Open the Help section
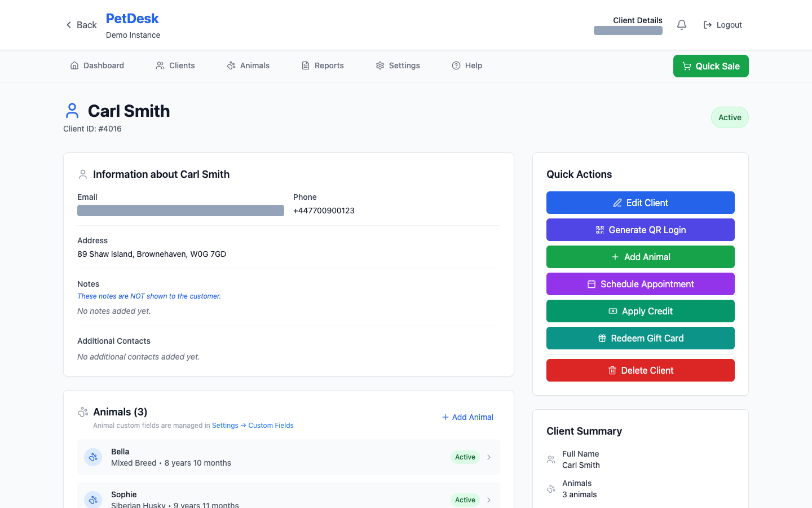 467,65
